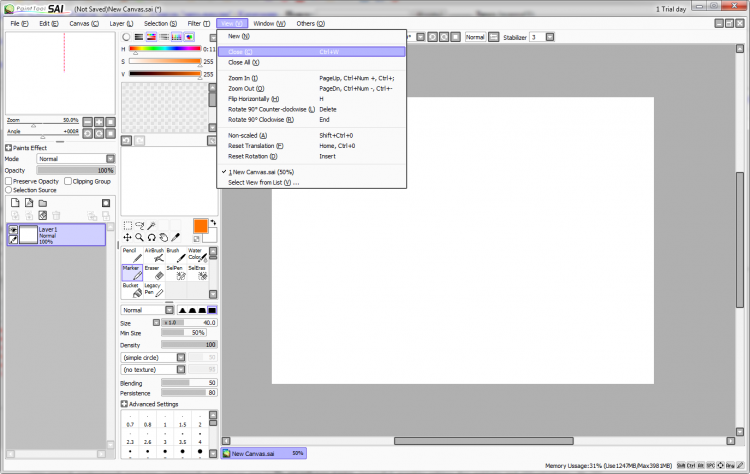Open the File menu
The height and width of the screenshot is (474, 750).
19,23
